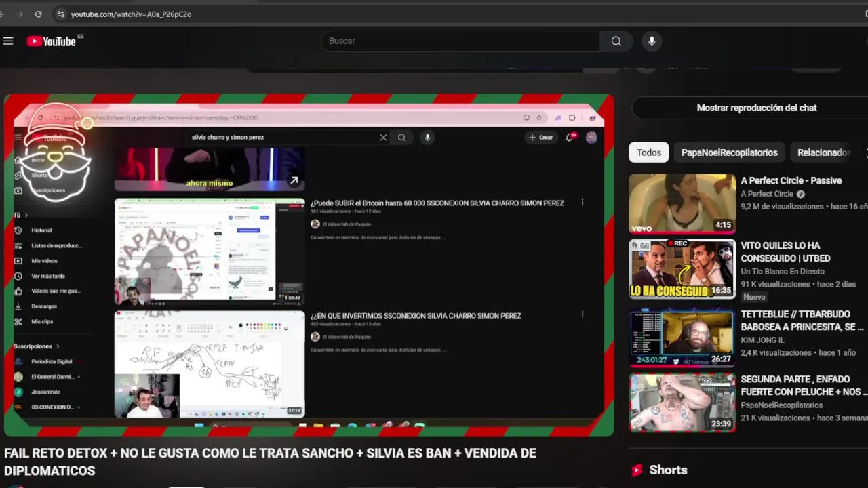Click the youtube.com address bar URL

point(131,14)
